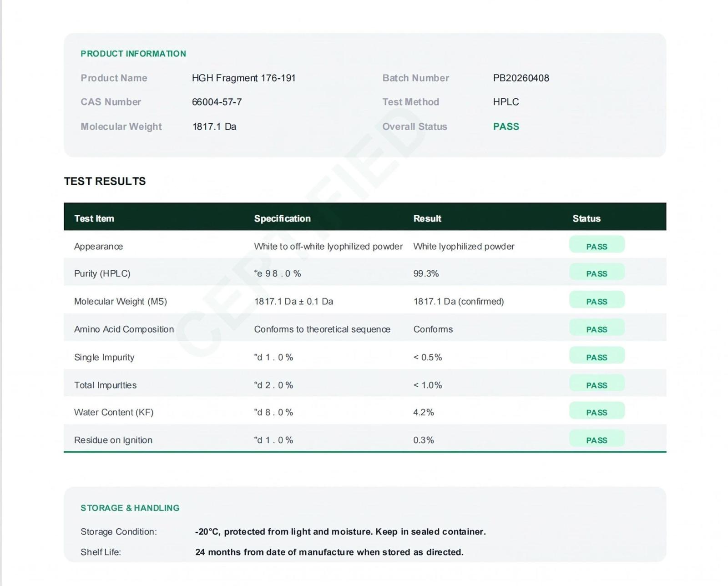The height and width of the screenshot is (586, 728).
Task: Select the "Single Impurity" test item
Action: [x=104, y=357]
